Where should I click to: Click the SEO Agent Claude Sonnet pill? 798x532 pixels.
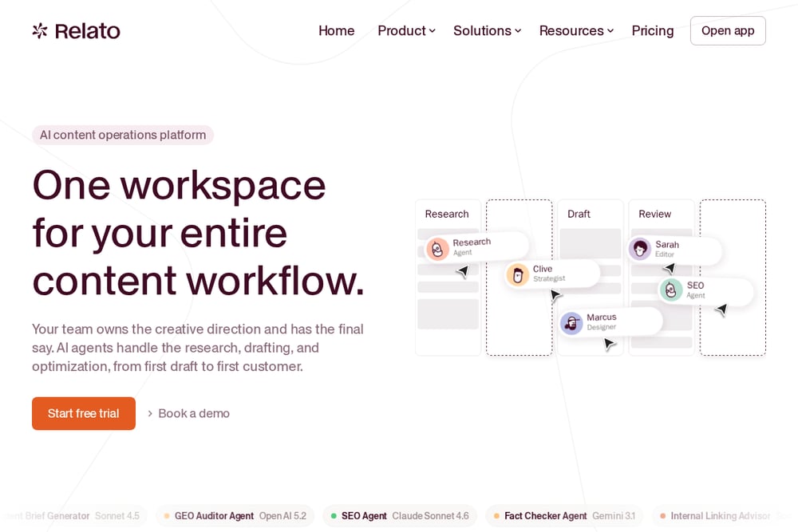pos(400,516)
